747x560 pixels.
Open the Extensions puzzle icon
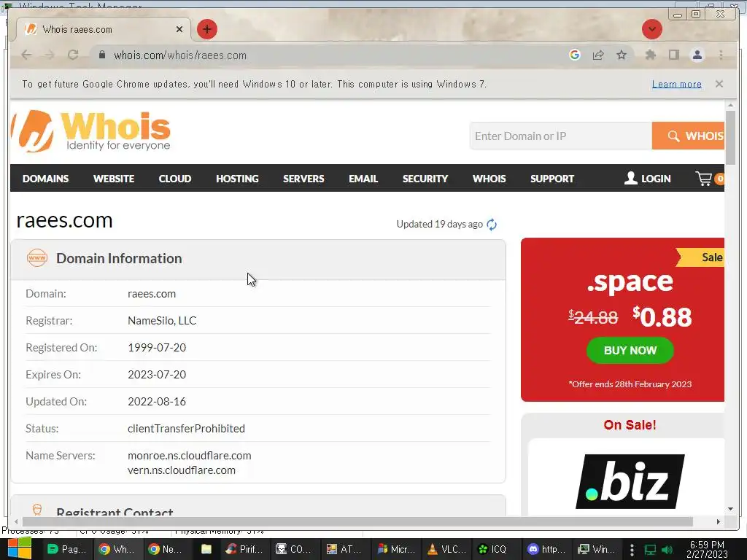pos(650,55)
